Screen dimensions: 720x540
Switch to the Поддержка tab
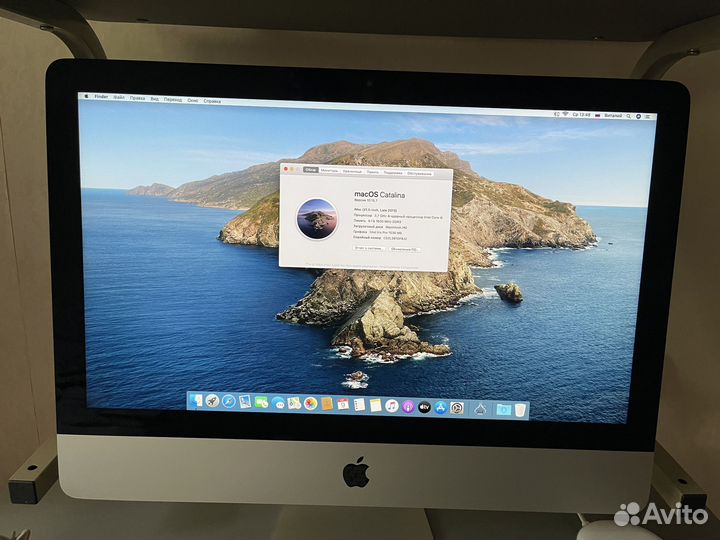click(x=393, y=173)
